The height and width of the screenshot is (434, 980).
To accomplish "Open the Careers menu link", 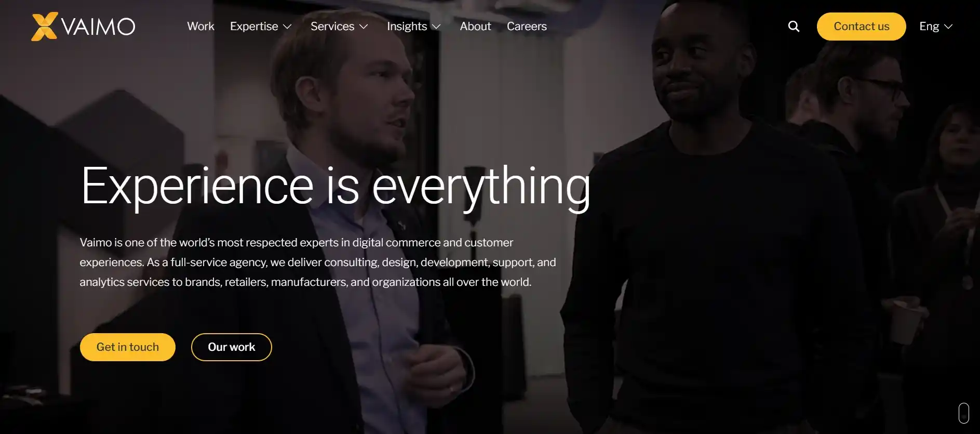I will click(x=527, y=27).
